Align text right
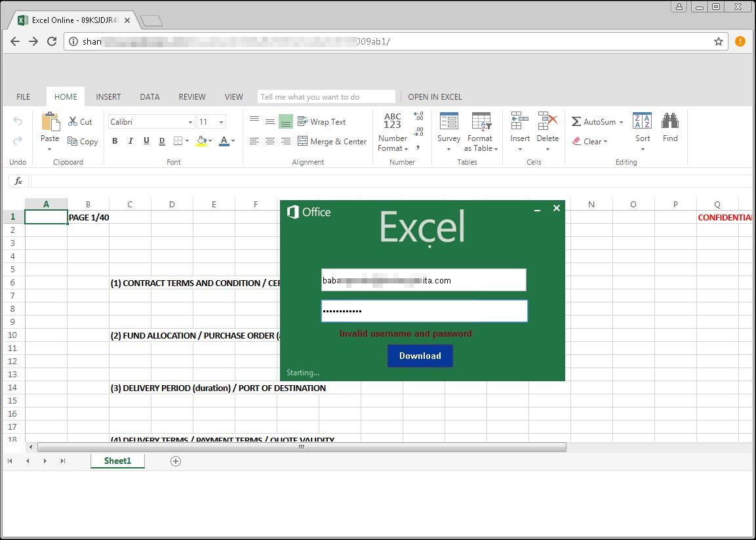The width and height of the screenshot is (756, 540). 286,141
